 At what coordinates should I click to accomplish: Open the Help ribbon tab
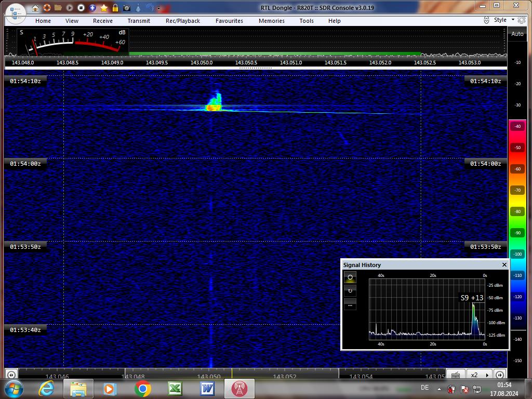point(334,21)
